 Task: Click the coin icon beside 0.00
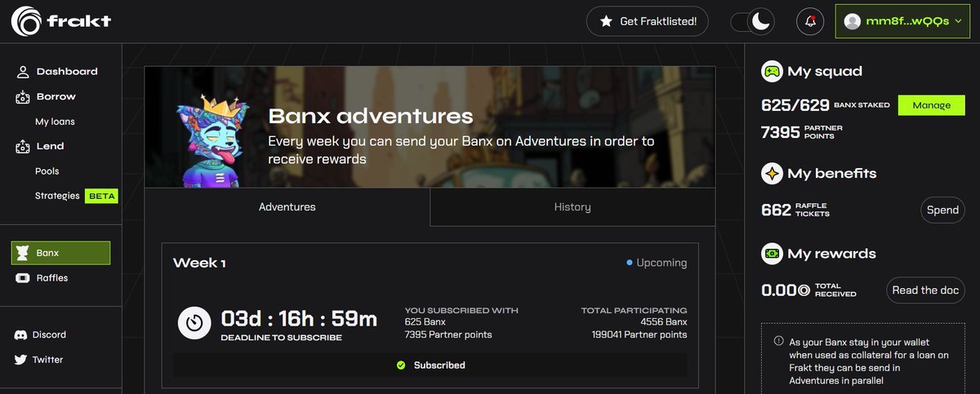point(804,290)
